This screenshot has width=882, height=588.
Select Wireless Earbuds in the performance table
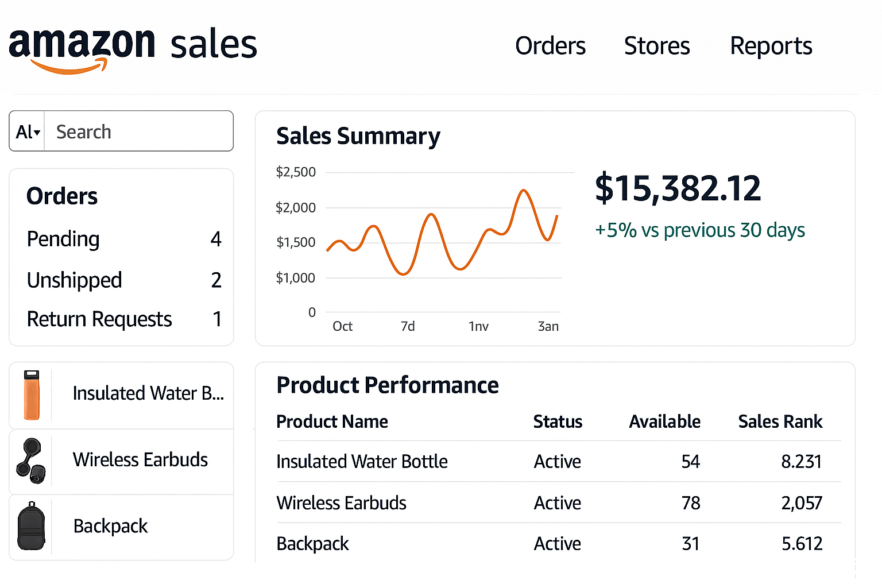(341, 503)
